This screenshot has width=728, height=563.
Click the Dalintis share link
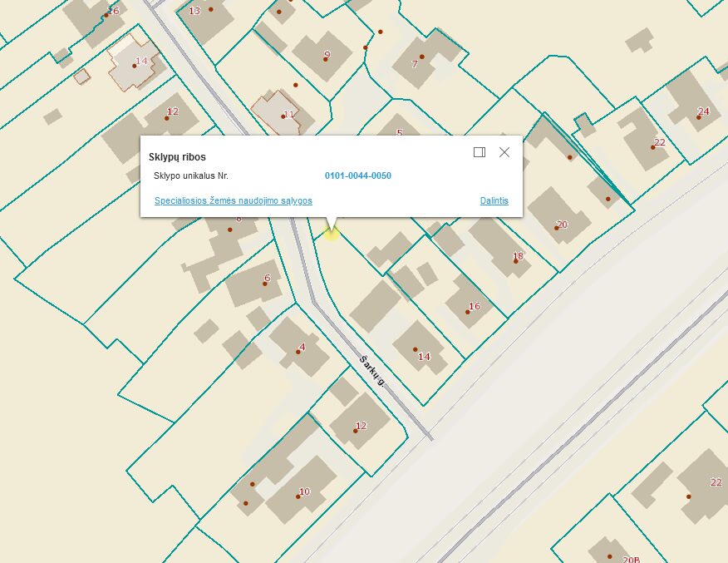[x=494, y=201]
